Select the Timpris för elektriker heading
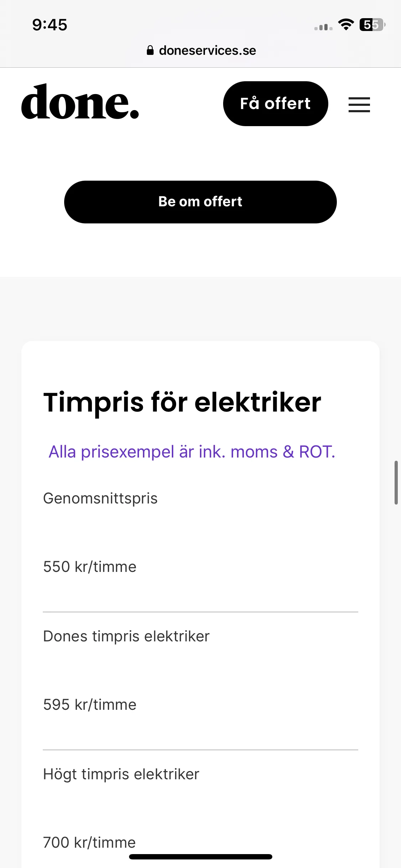Screen dimensions: 401x868 [182, 402]
